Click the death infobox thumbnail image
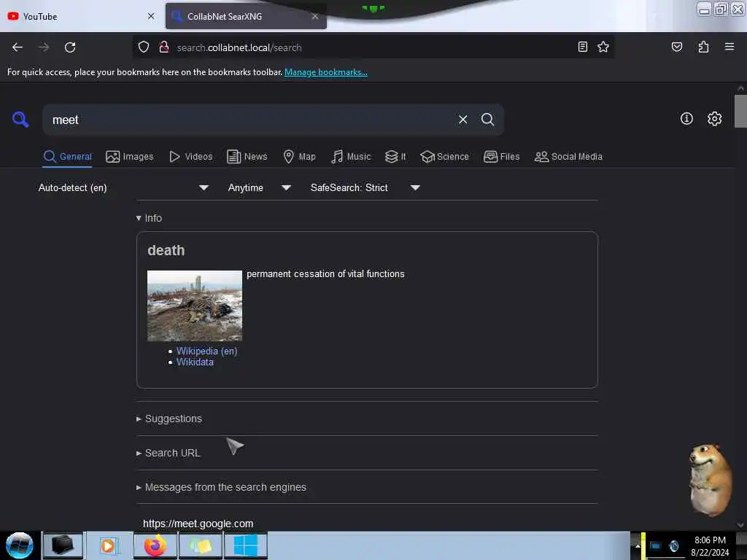This screenshot has width=747, height=560. [194, 306]
